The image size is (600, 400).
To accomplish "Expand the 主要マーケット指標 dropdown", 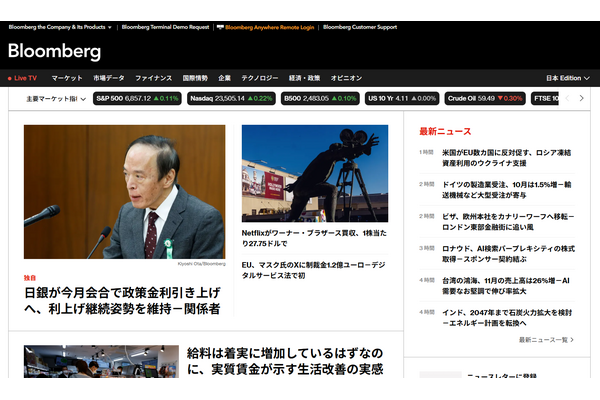I will 56,99.
